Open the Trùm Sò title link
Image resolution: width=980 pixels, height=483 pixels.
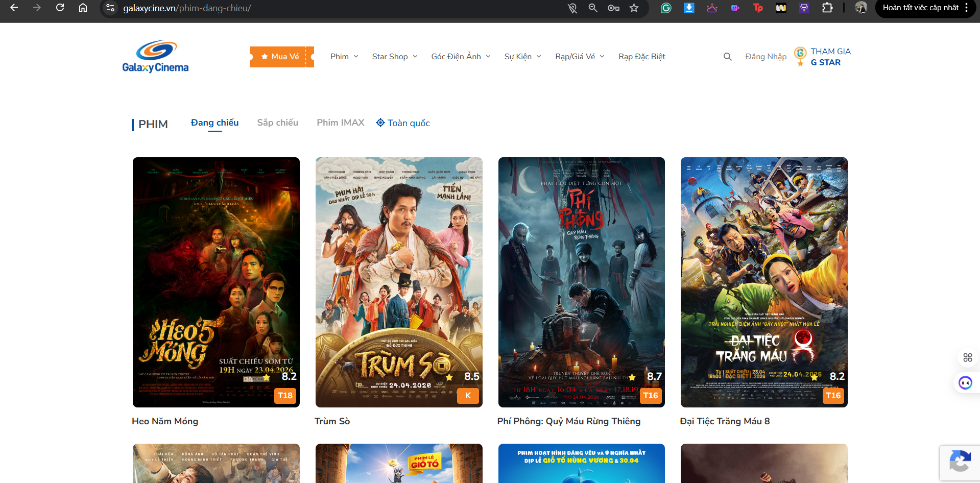pyautogui.click(x=332, y=421)
